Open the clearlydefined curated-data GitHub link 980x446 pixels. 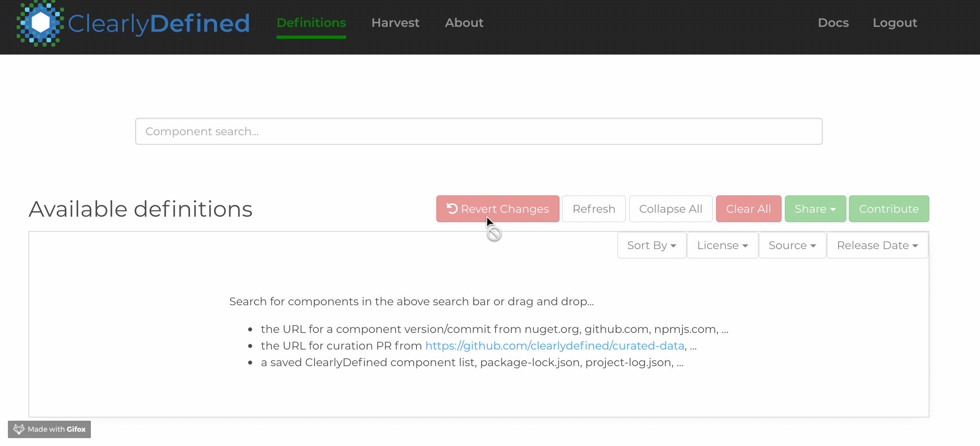pos(554,346)
